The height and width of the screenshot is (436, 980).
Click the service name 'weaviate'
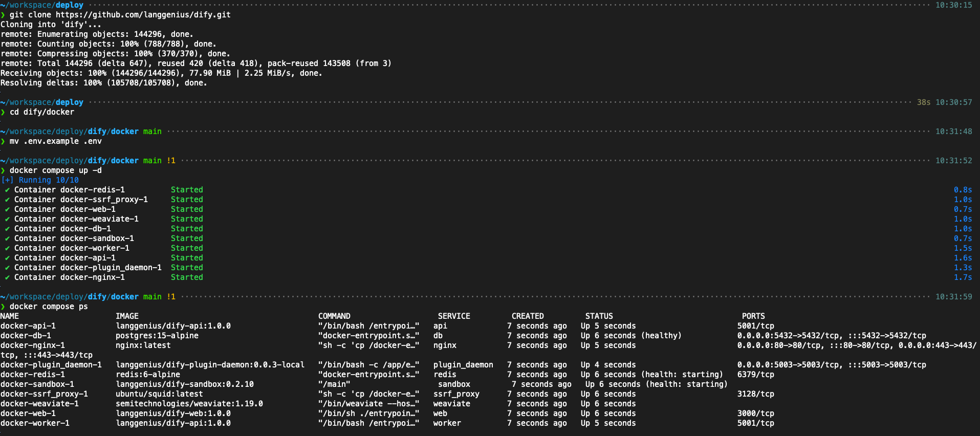(x=452, y=404)
